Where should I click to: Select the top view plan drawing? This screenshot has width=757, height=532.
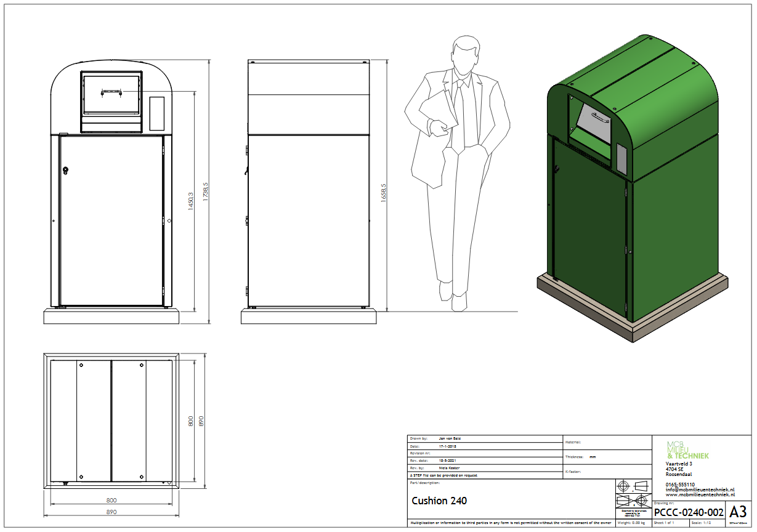coord(111,421)
